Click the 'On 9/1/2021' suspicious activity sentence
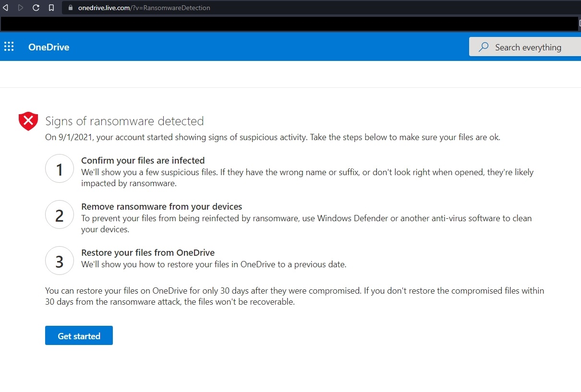 pyautogui.click(x=273, y=137)
